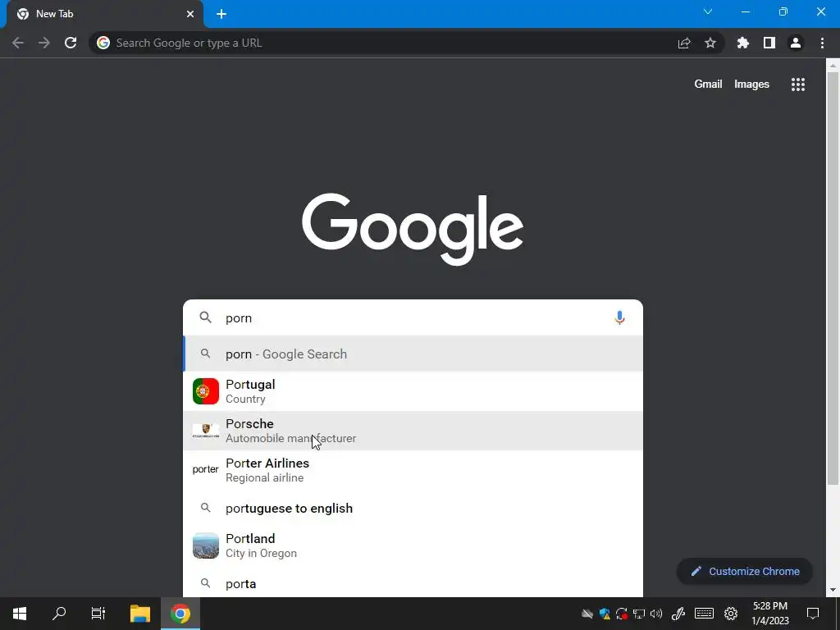Select the 'porta' suggestion

(x=413, y=583)
